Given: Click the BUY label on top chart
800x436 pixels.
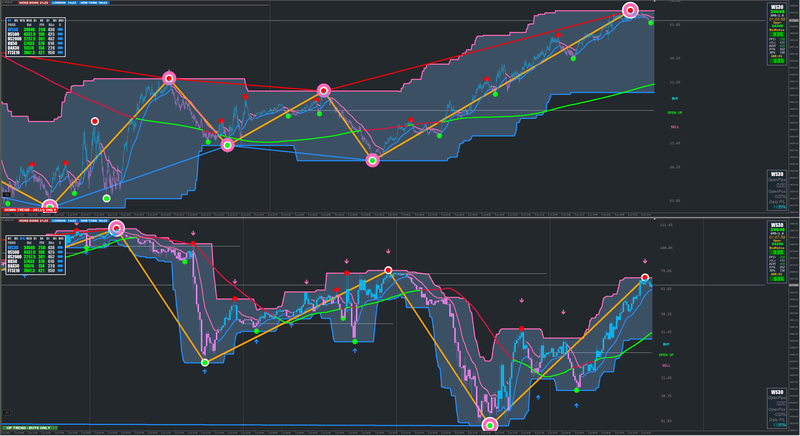Looking at the screenshot, I should (x=675, y=98).
